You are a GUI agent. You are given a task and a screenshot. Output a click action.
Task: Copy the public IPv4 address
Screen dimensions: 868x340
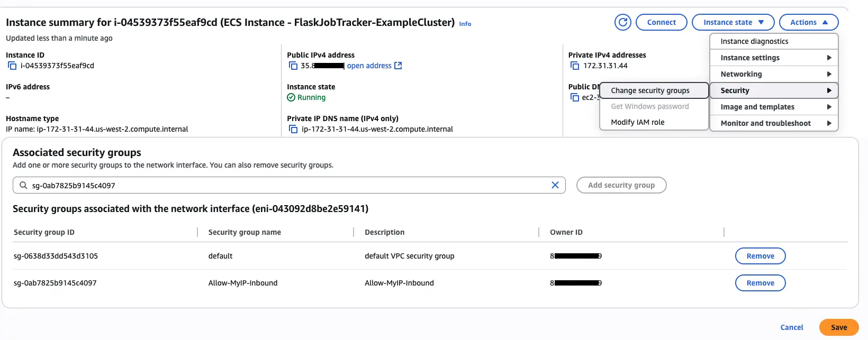293,66
